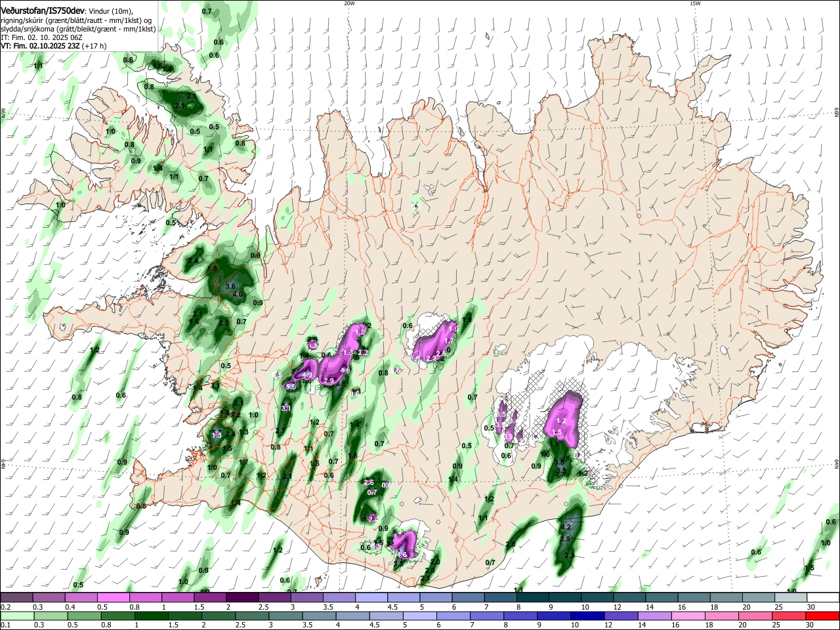Click the (+17 h) forecast offset text
This screenshot has height=630, width=840.
tap(94, 46)
